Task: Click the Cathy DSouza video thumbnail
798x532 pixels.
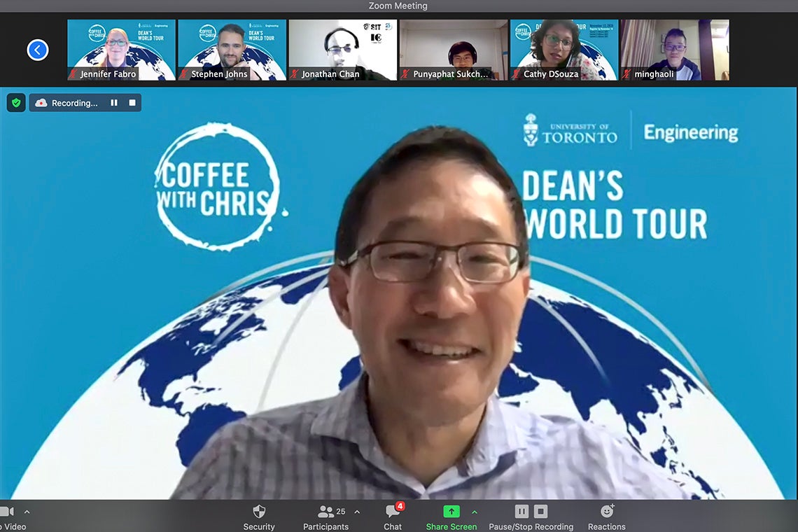Action: pos(563,50)
